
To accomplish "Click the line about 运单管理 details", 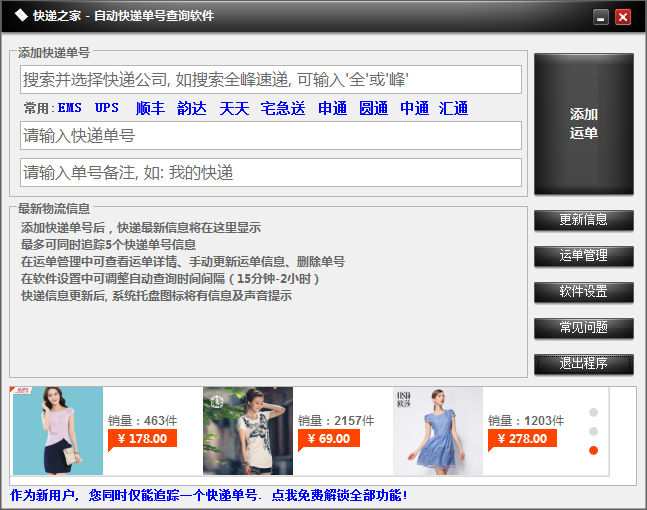I will [183, 262].
